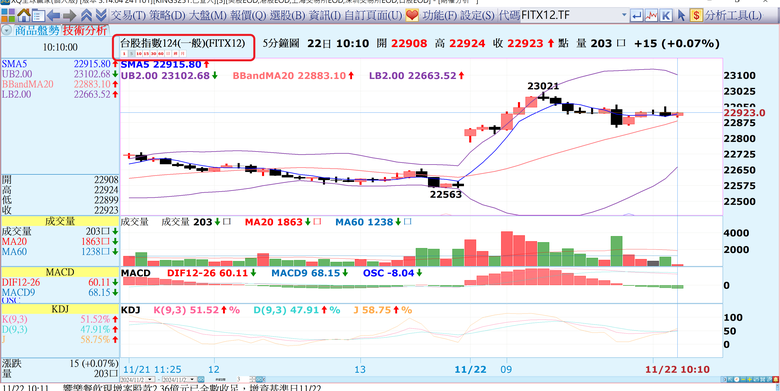Viewport: 780px width, 391px height.
Task: Open the page list window icon
Action: click(38, 15)
